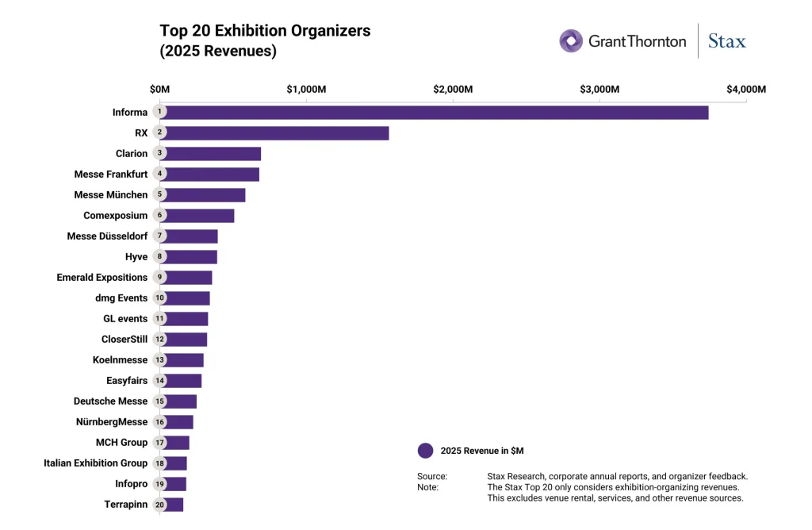Image resolution: width=812 pixels, height=530 pixels.
Task: Click the rank 5 badge beside Messe München
Action: coord(159,194)
